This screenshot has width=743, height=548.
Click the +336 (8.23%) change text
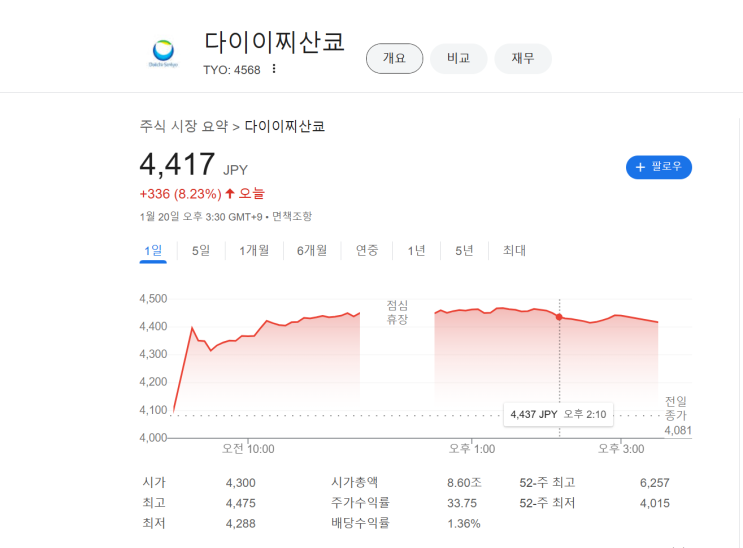pyautogui.click(x=180, y=194)
